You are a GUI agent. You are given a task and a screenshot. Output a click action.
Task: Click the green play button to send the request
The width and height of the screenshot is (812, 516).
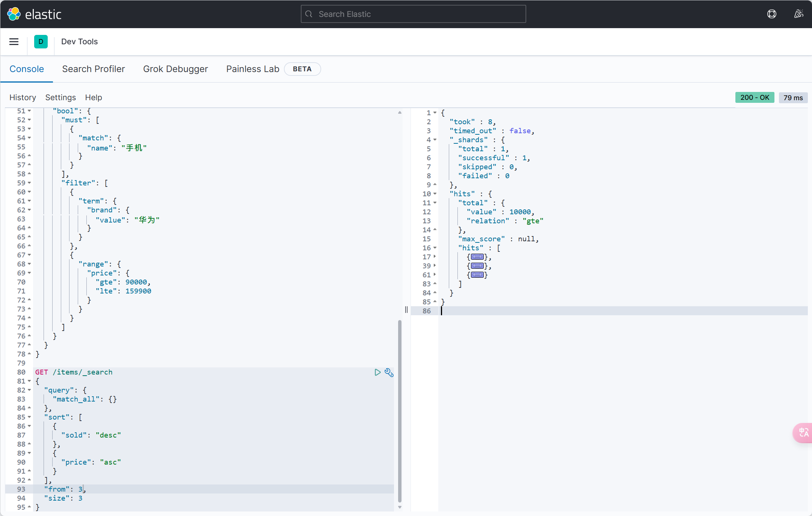click(x=377, y=372)
